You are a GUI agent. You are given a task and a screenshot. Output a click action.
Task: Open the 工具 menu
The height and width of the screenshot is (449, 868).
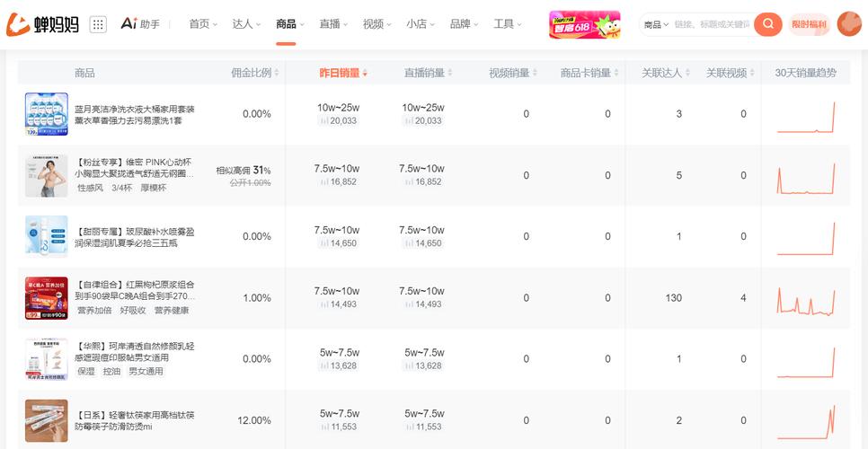click(508, 24)
